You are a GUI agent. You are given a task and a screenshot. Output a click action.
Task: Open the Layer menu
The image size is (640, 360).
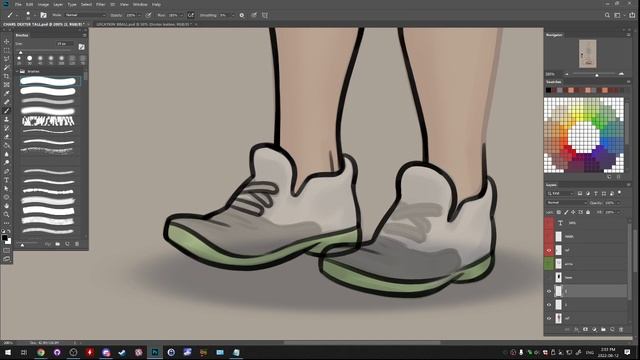click(x=58, y=4)
